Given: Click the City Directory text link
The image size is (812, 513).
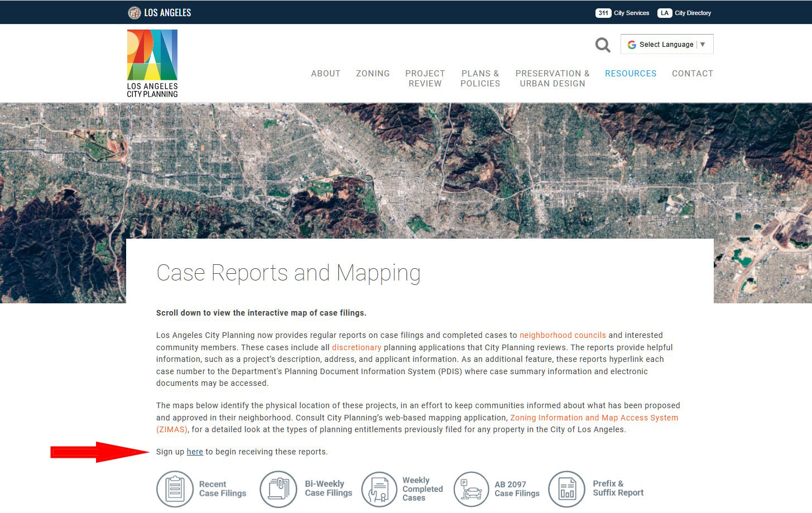Looking at the screenshot, I should [693, 13].
